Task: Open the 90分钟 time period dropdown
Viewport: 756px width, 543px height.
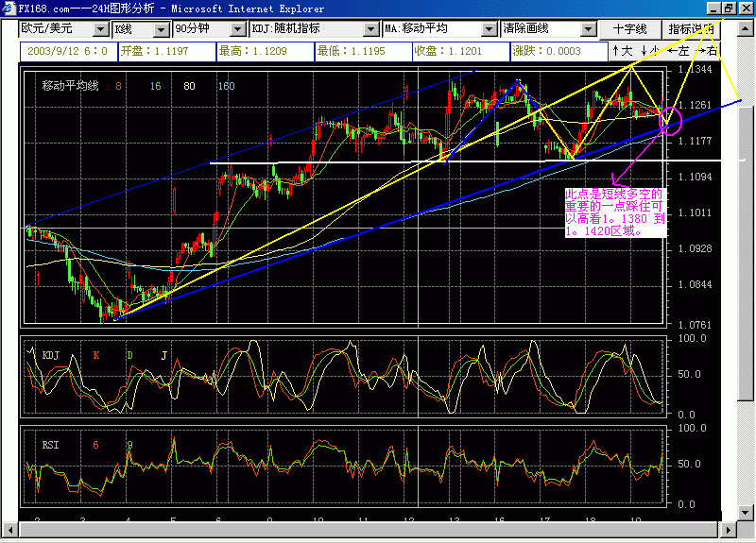Action: tap(209, 29)
